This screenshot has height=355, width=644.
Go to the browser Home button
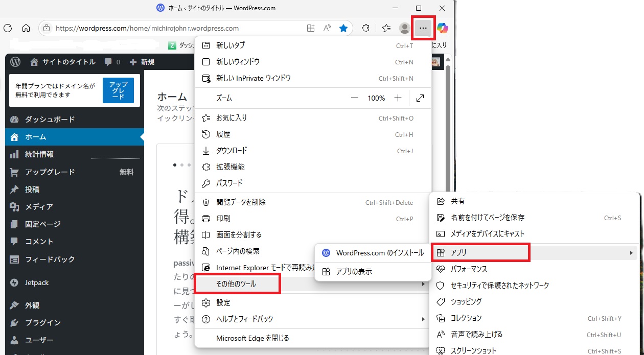26,28
